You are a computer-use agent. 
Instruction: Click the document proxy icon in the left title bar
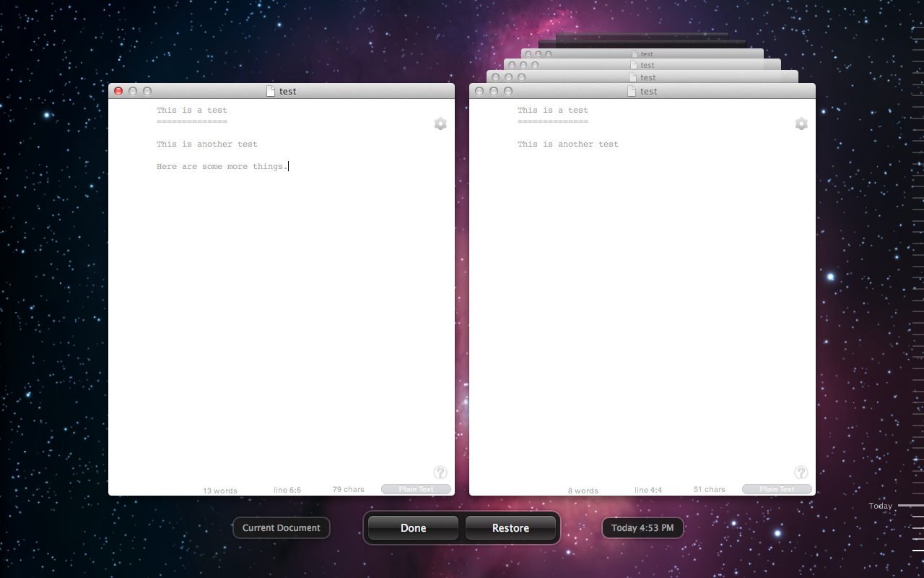click(271, 91)
